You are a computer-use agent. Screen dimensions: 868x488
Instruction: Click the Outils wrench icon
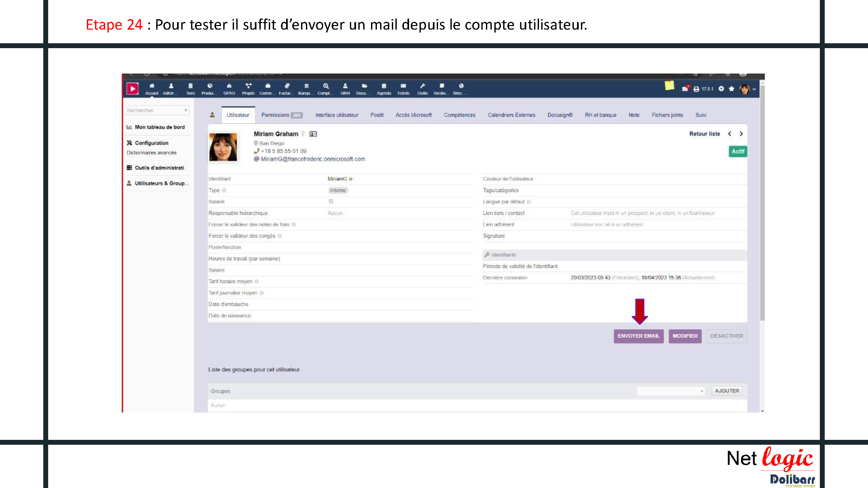click(422, 86)
